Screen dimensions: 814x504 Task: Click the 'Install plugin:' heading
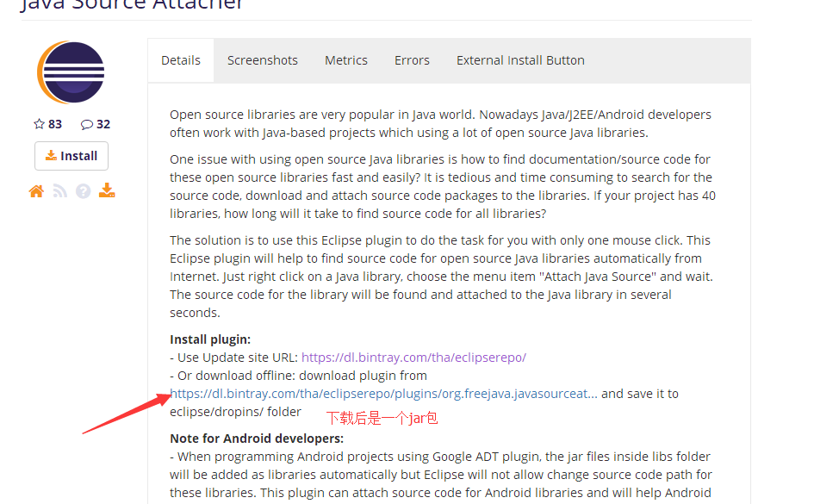point(210,339)
